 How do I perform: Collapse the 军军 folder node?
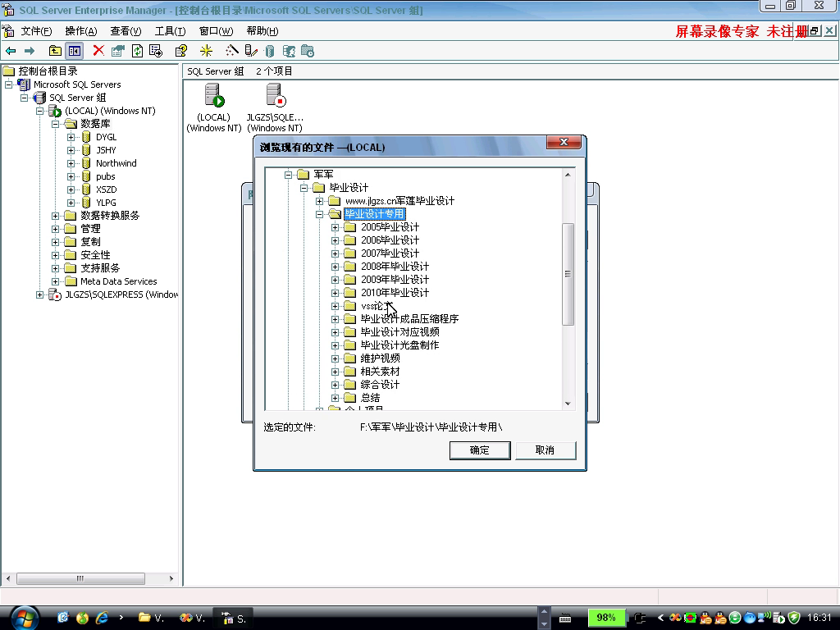(x=288, y=175)
